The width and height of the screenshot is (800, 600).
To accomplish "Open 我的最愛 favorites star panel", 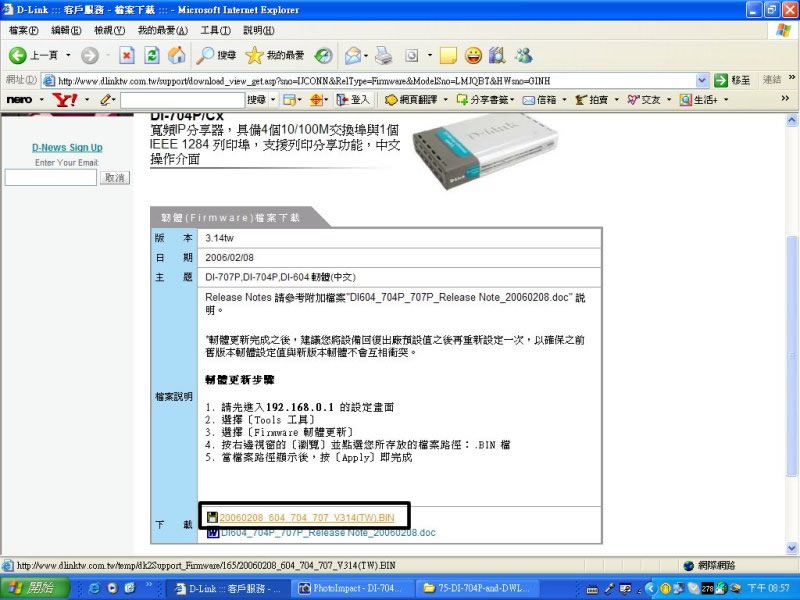I will click(x=274, y=55).
